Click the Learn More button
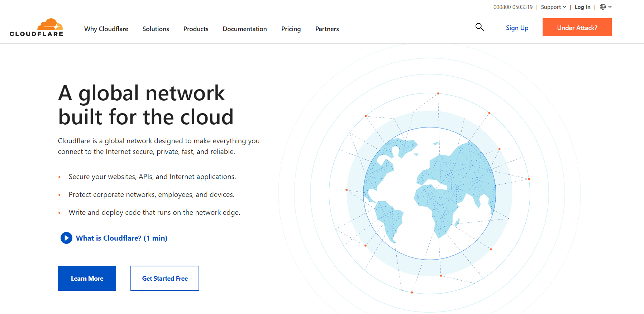644x314 pixels. 87,278
